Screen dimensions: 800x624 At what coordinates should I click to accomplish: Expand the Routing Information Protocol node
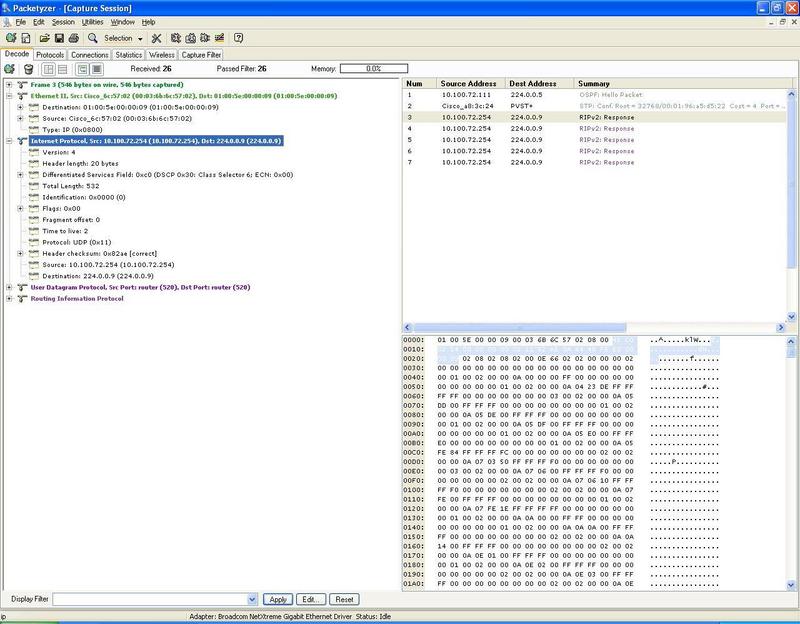click(x=9, y=298)
